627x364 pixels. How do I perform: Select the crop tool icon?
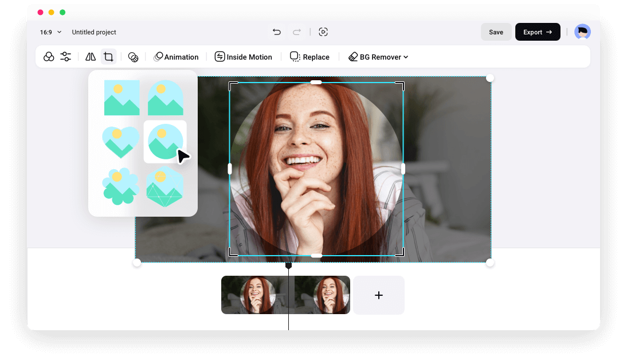coord(108,57)
